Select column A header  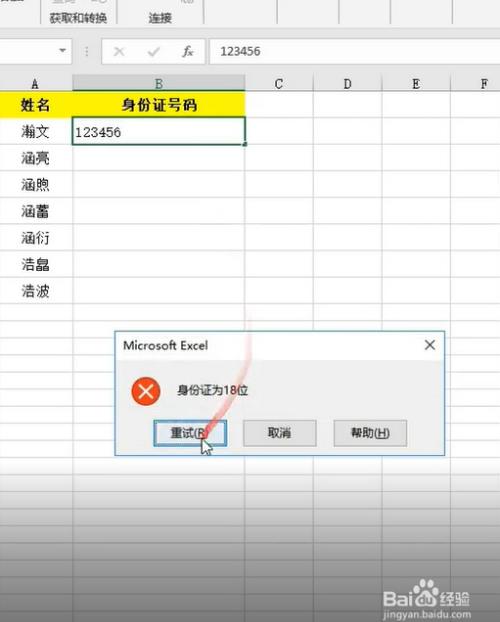click(35, 84)
